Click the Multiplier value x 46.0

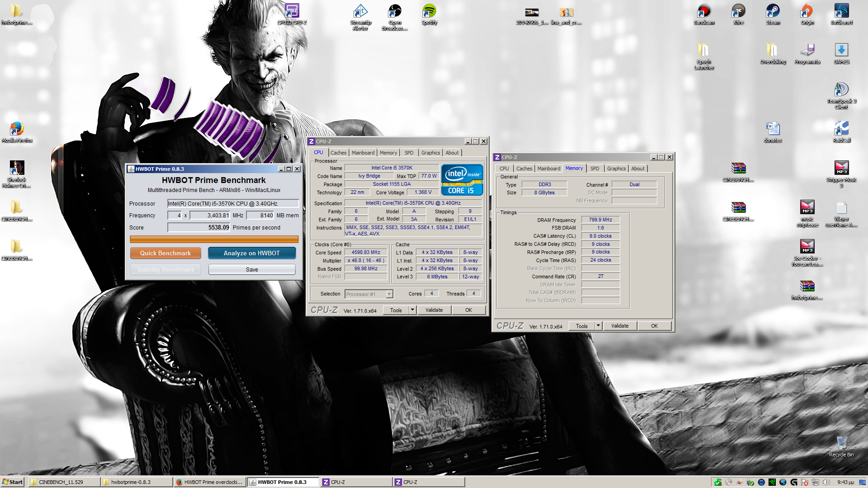366,261
